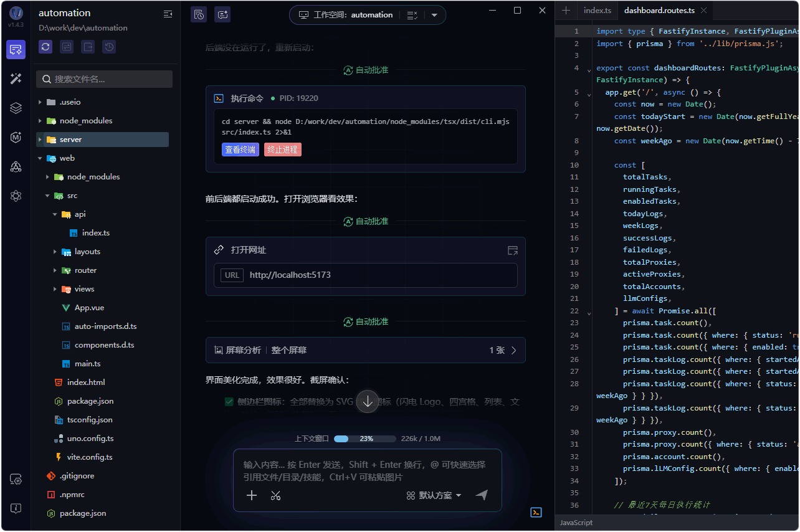Viewport: 800px width, 532px height.
Task: Collapse the file panel with the header icon
Action: [x=168, y=14]
